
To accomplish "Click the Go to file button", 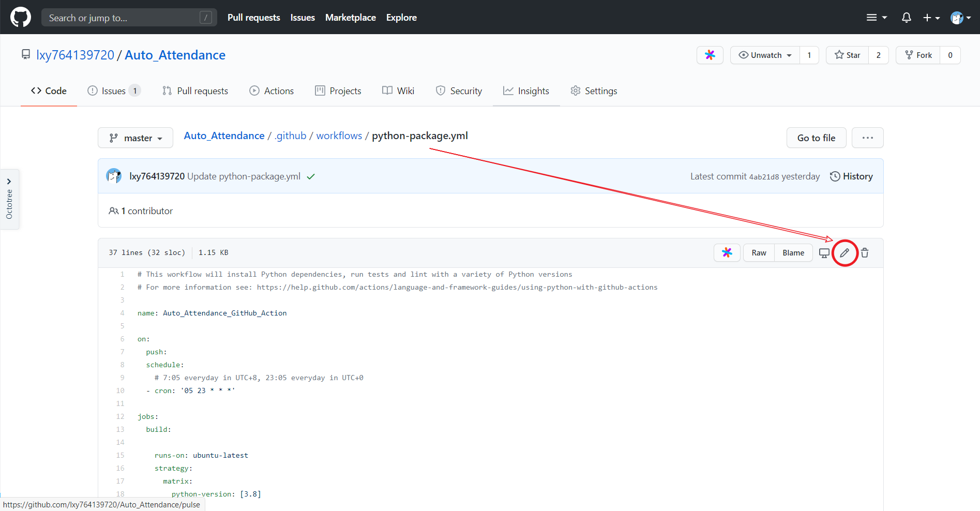I will pos(817,138).
